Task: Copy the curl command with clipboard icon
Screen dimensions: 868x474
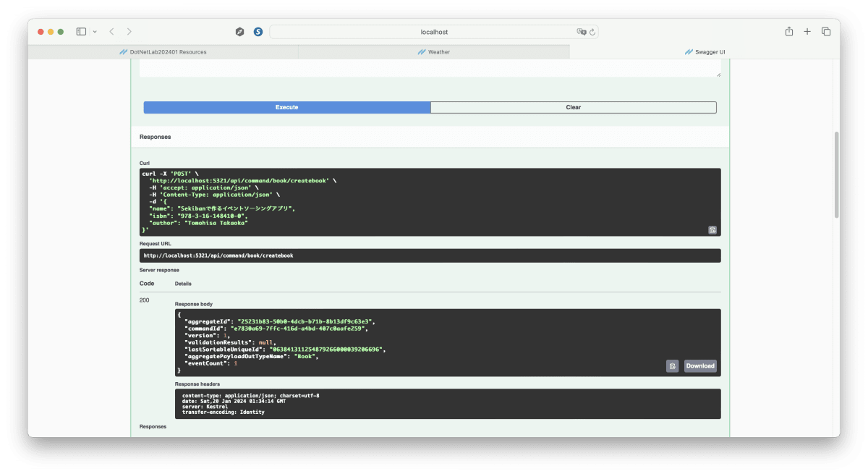Action: [712, 230]
